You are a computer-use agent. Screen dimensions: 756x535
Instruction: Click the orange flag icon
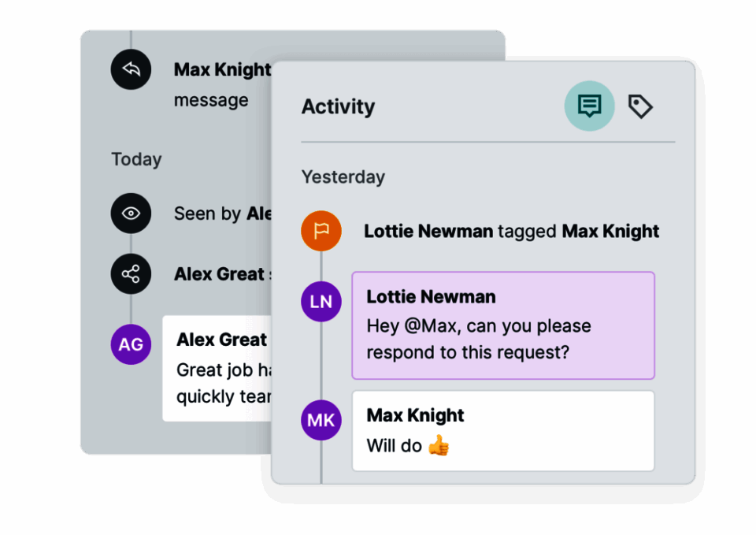[x=321, y=232]
